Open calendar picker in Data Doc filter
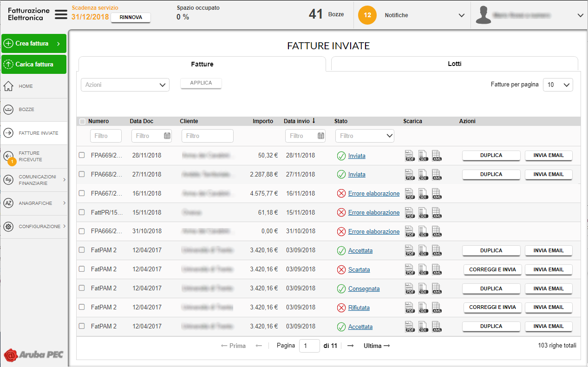 tap(167, 136)
